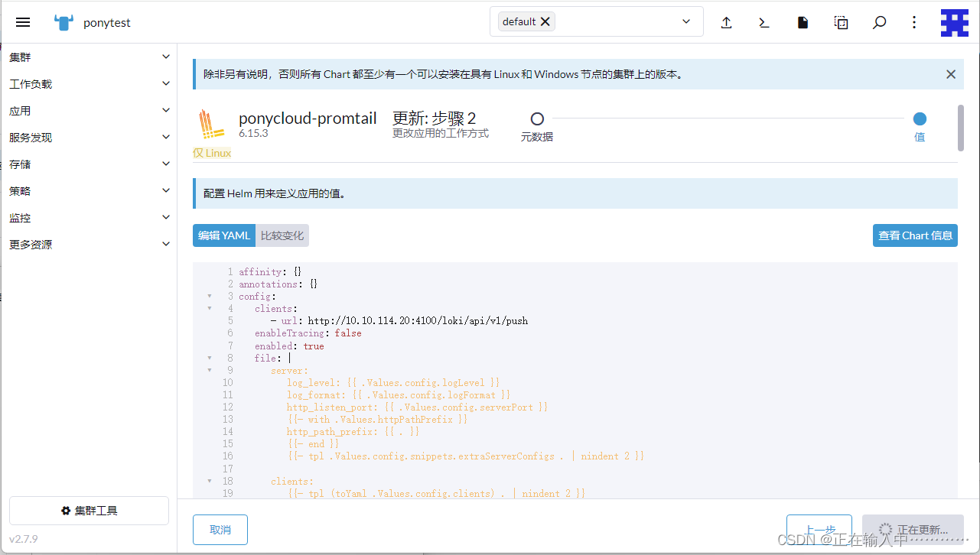Click the promtail chart logo

click(x=211, y=125)
